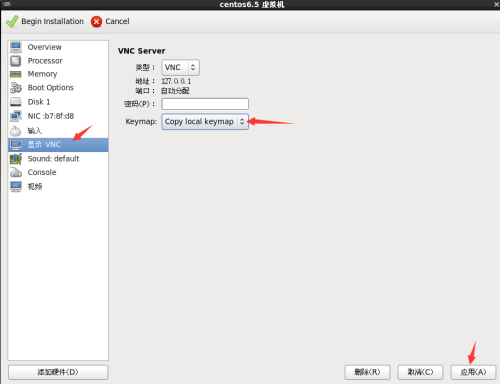Open the Boot Options entry
Image resolution: width=500 pixels, height=384 pixels.
(58, 88)
